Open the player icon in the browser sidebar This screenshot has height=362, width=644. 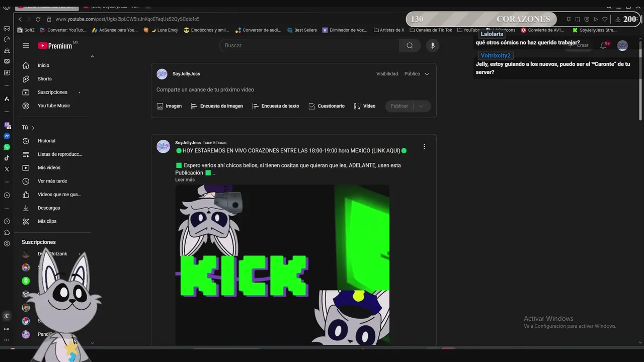(x=7, y=195)
